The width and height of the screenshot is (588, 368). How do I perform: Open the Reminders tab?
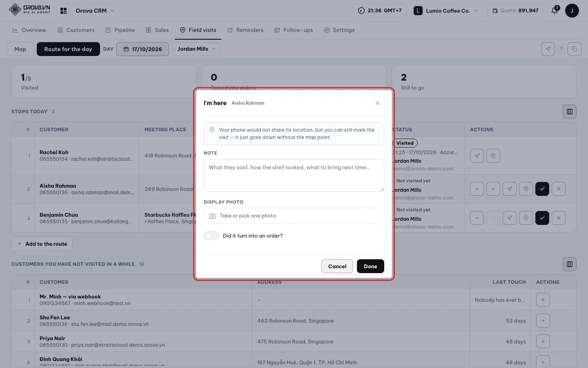coord(245,30)
